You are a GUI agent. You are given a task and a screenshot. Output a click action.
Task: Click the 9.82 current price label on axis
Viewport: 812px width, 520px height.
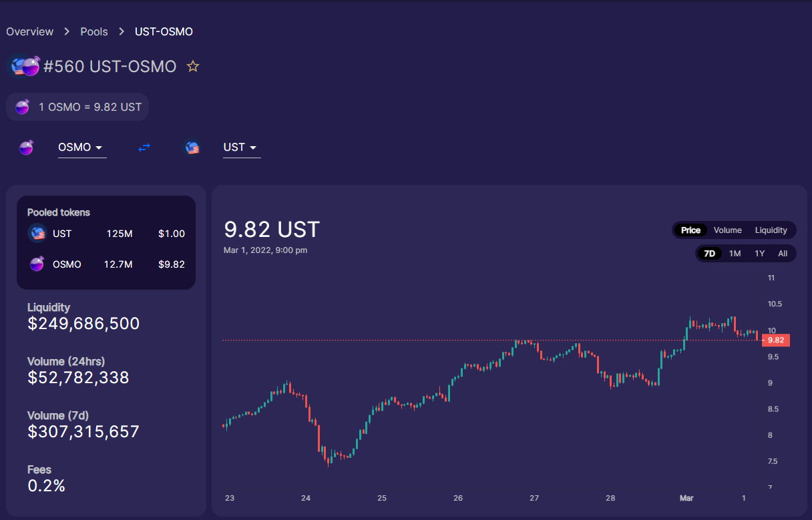pos(775,340)
